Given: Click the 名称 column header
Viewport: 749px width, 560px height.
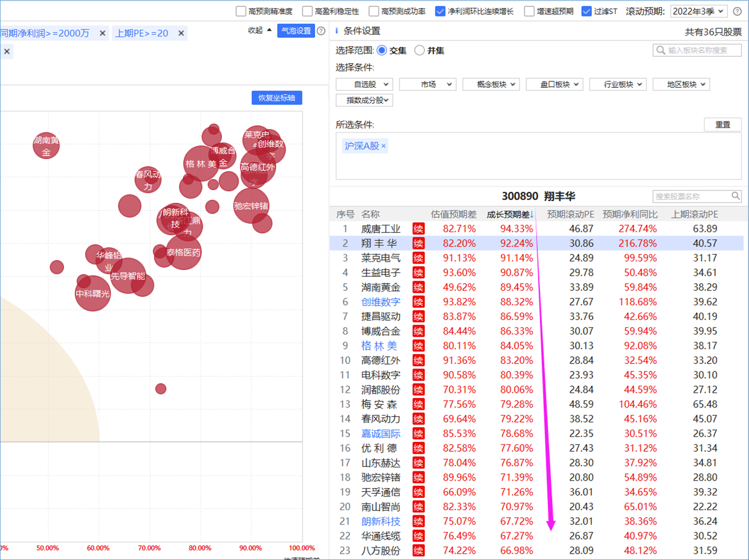Looking at the screenshot, I should 370,214.
